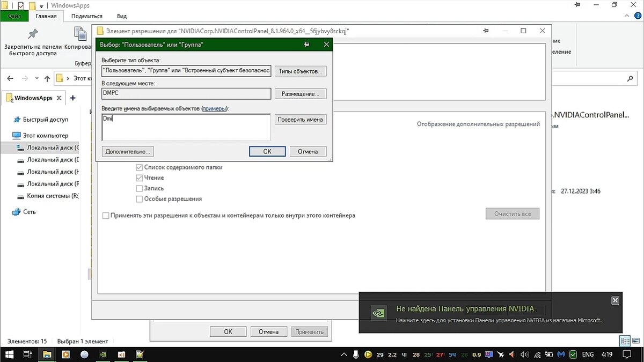
Task: Click the DMPC location field
Action: [x=186, y=93]
